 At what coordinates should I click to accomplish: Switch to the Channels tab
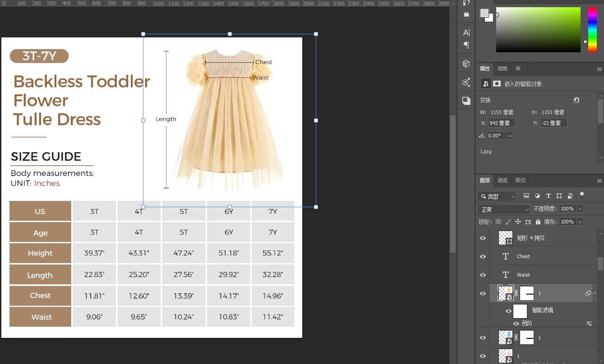[x=502, y=180]
